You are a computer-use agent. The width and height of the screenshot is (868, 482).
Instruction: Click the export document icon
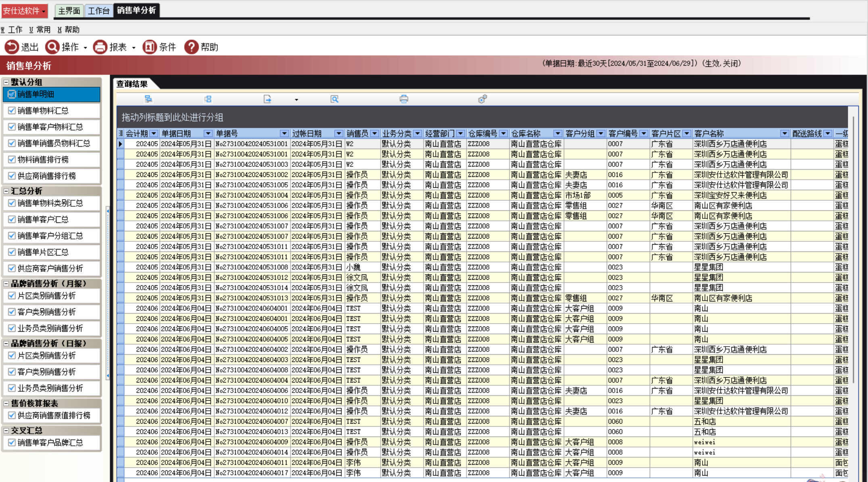pyautogui.click(x=267, y=99)
